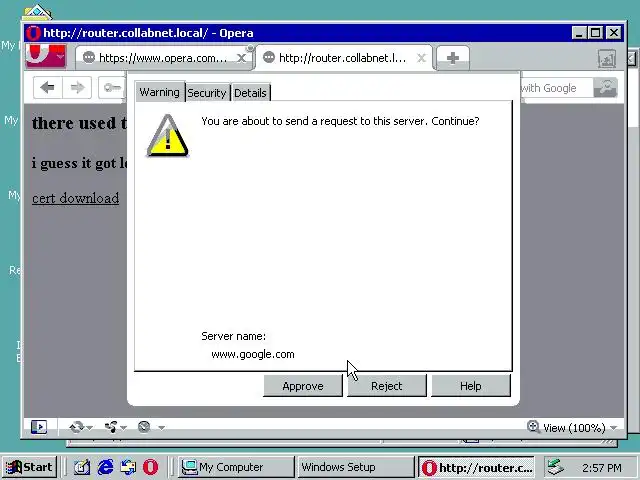Click the Opera icon in title bar
Screen dimensions: 640x480
[33, 33]
